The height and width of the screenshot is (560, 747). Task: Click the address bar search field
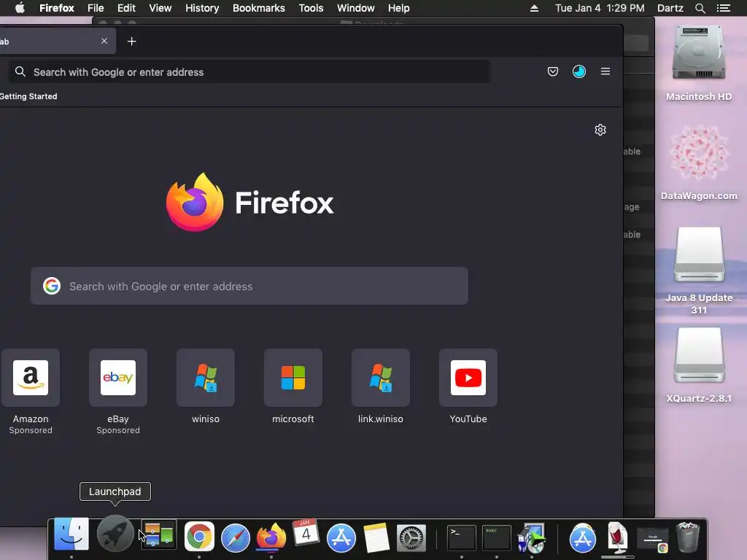[249, 72]
